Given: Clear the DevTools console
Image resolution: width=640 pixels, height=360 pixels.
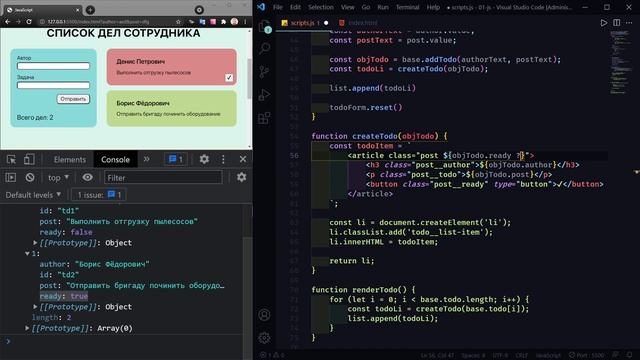Looking at the screenshot, I should (x=30, y=178).
